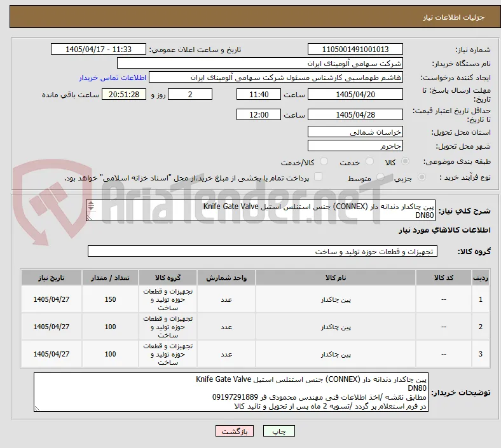Click the city field جاجرم
Viewport: 501px width, 448px height.
tap(355, 146)
